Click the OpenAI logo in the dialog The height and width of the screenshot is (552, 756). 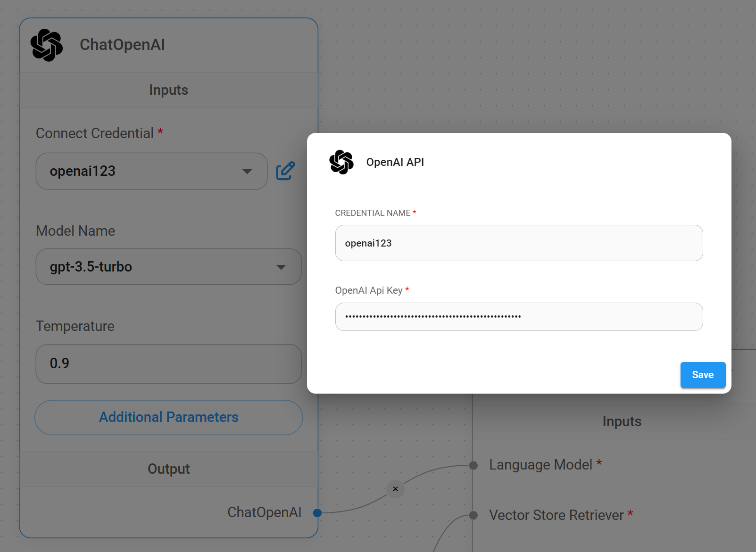tap(341, 162)
